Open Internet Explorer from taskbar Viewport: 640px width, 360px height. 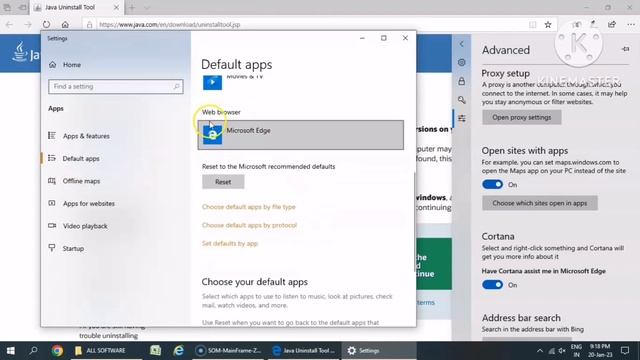(x=178, y=351)
